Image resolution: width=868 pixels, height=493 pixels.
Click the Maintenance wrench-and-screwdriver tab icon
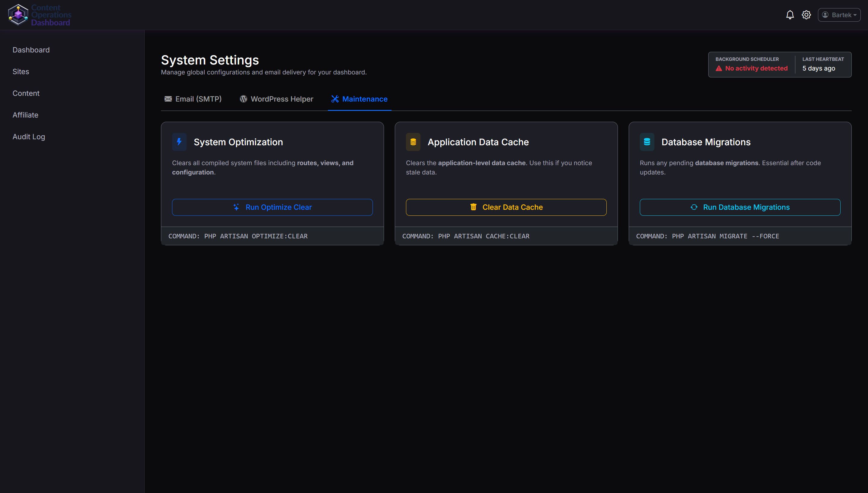[335, 99]
